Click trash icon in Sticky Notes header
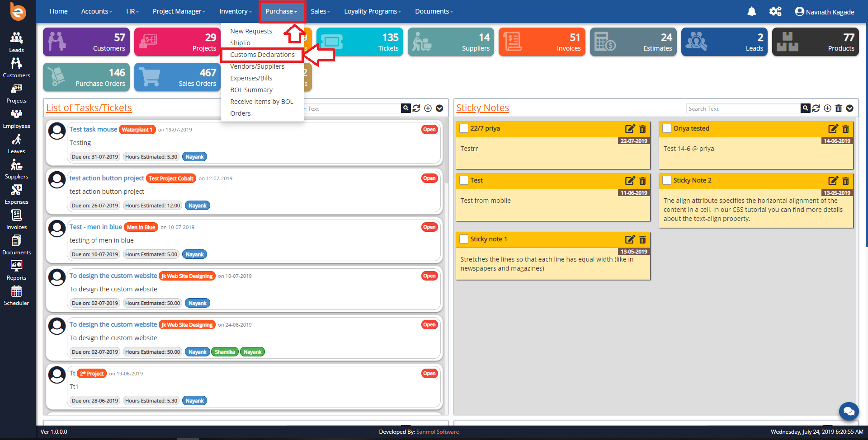Image resolution: width=868 pixels, height=440 pixels. tap(839, 108)
